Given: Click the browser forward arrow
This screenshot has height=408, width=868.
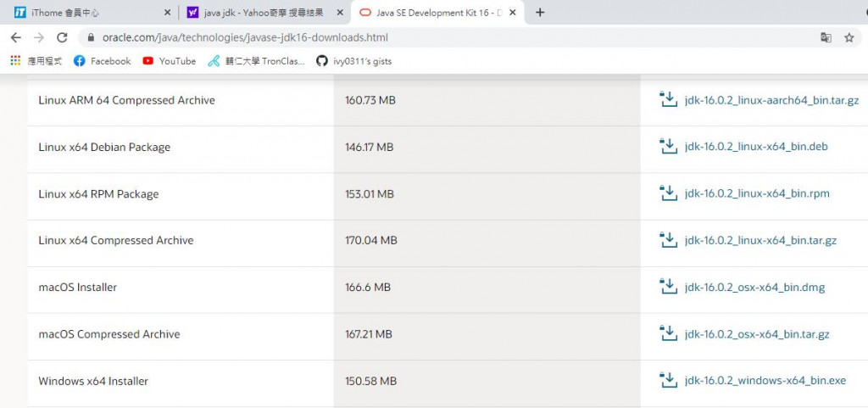Looking at the screenshot, I should pos(39,37).
